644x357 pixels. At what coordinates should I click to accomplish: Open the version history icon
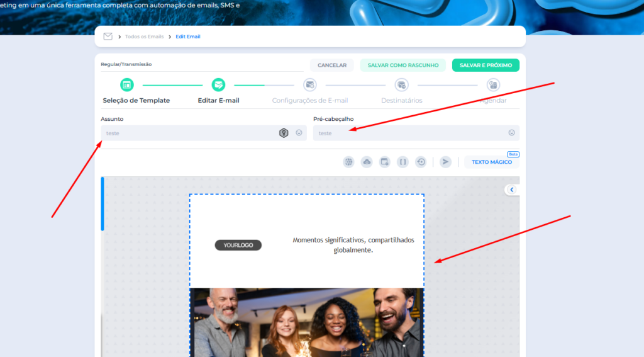click(421, 162)
